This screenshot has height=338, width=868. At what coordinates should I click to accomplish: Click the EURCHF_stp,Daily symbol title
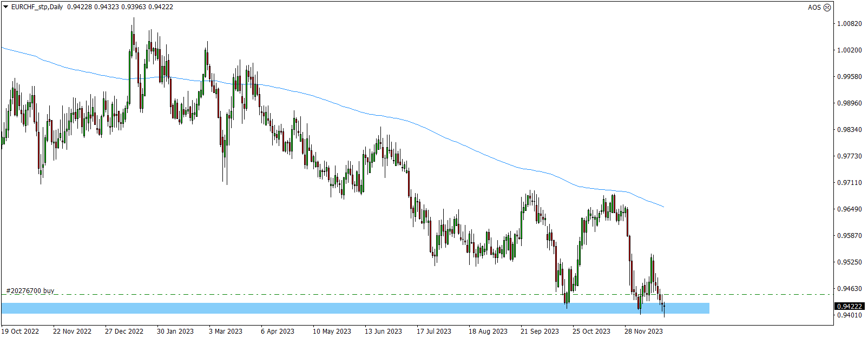[x=37, y=7]
